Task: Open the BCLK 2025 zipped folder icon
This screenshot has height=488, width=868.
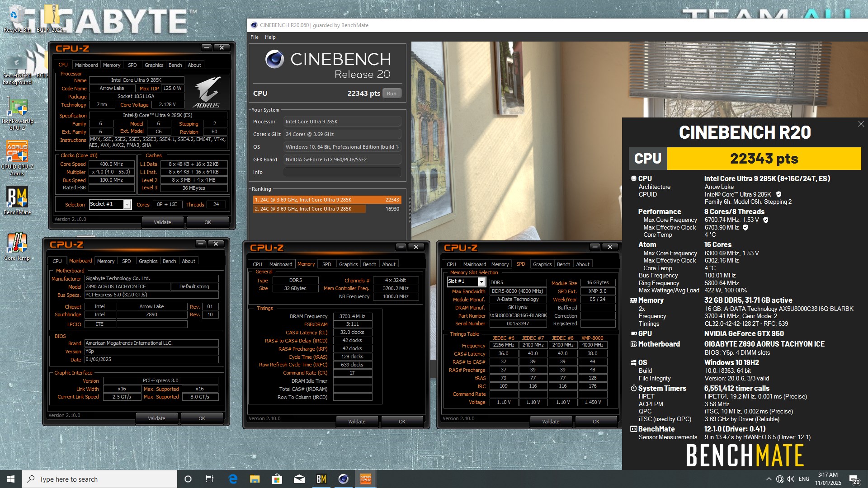Action: pyautogui.click(x=51, y=18)
